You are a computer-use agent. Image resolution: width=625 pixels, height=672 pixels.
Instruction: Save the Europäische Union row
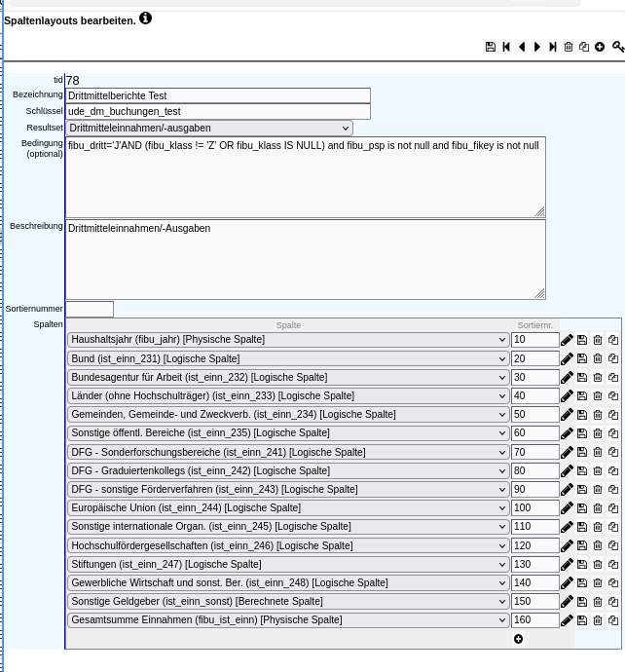(x=582, y=508)
